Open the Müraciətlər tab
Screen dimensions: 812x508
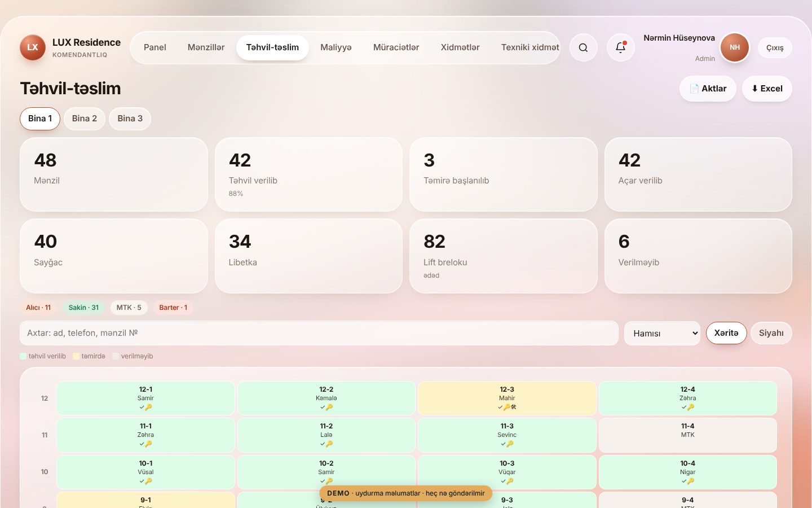pos(396,47)
